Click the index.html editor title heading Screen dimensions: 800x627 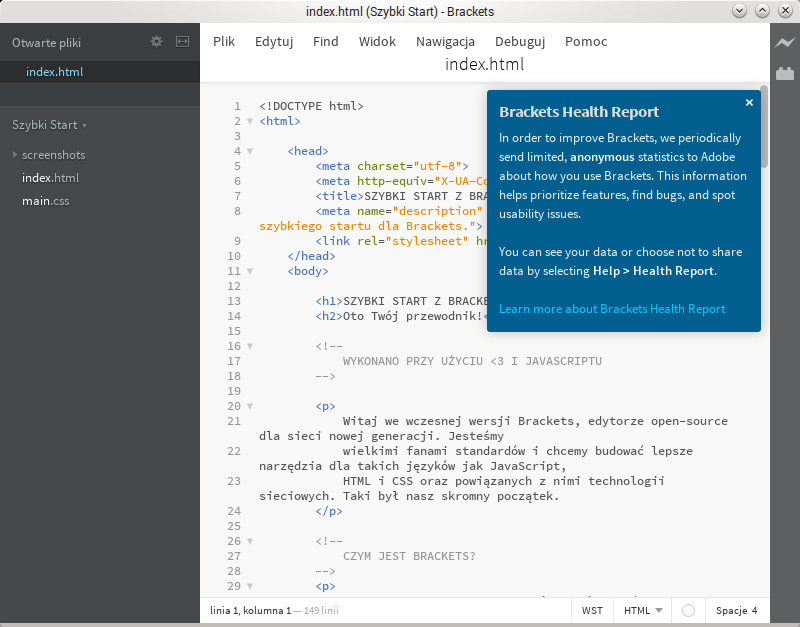tap(484, 64)
